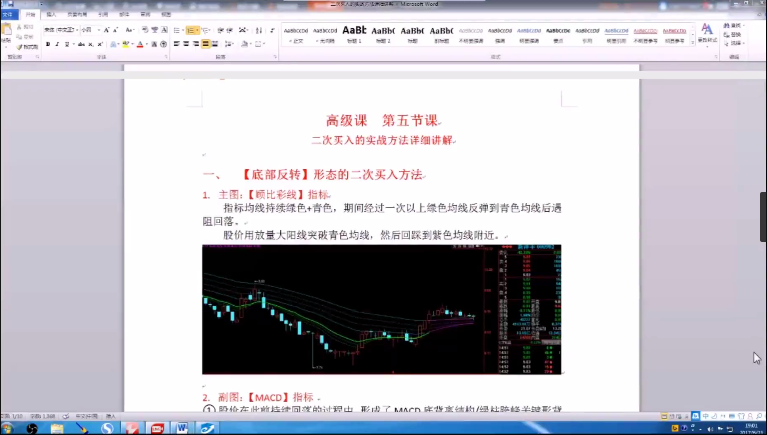
Task: Switch to the Page Layout (页面布局) tab
Action: [77, 14]
